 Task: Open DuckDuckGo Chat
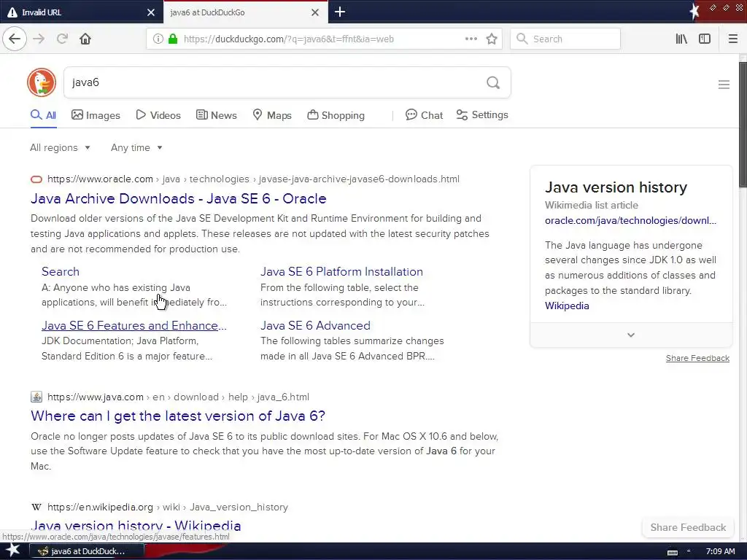click(424, 115)
